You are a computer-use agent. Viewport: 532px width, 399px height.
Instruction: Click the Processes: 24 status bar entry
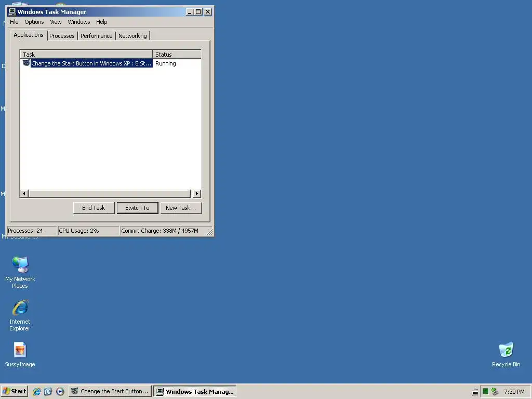click(32, 231)
